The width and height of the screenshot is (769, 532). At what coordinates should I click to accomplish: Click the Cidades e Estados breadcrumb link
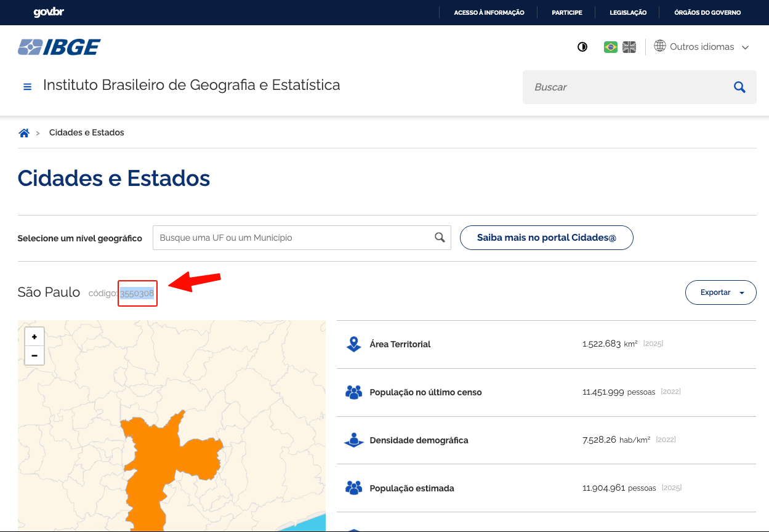87,133
